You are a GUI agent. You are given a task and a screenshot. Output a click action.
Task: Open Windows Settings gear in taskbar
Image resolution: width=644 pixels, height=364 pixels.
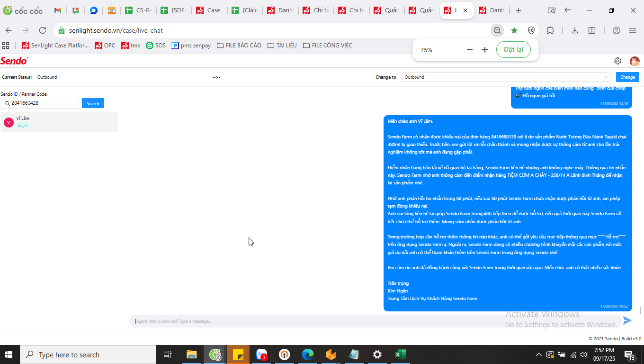click(x=377, y=355)
